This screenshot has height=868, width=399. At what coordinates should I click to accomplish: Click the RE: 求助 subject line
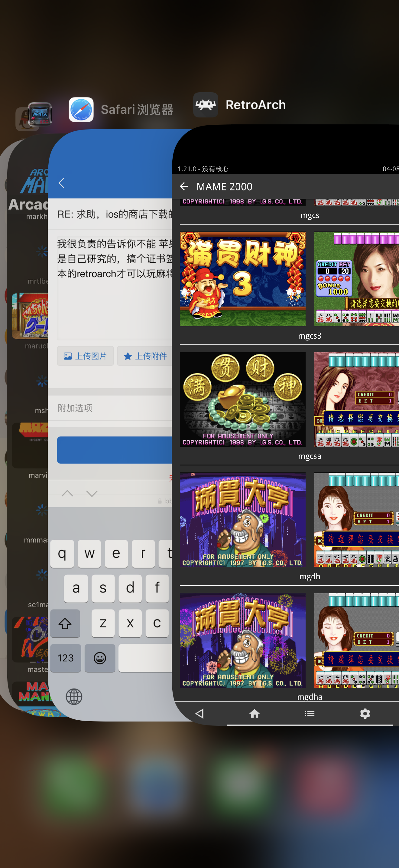click(x=114, y=214)
